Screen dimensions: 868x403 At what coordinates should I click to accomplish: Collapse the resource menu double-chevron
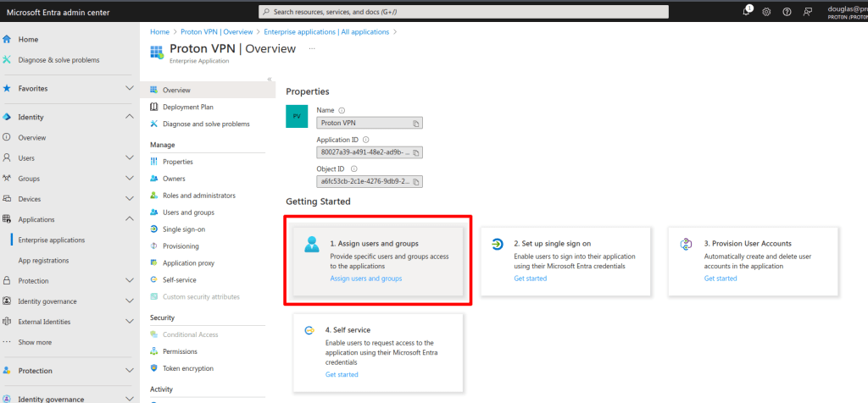click(270, 79)
